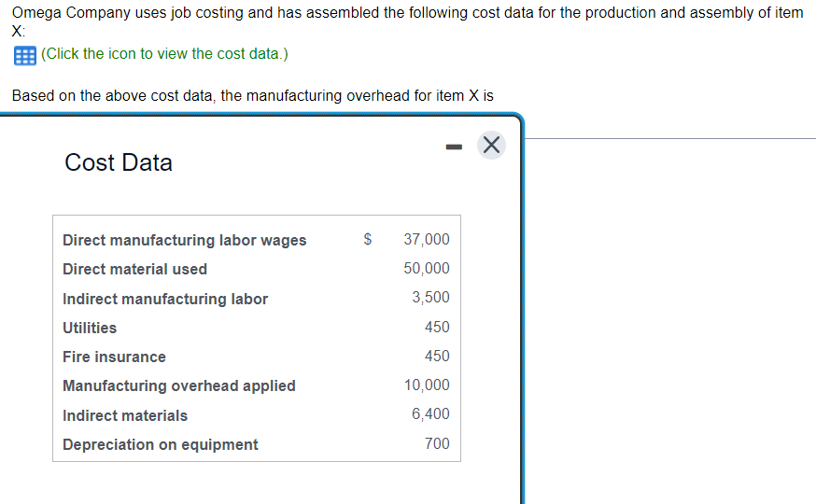Click the Fire insurance label
Image resolution: width=816 pixels, height=504 pixels.
(x=114, y=357)
